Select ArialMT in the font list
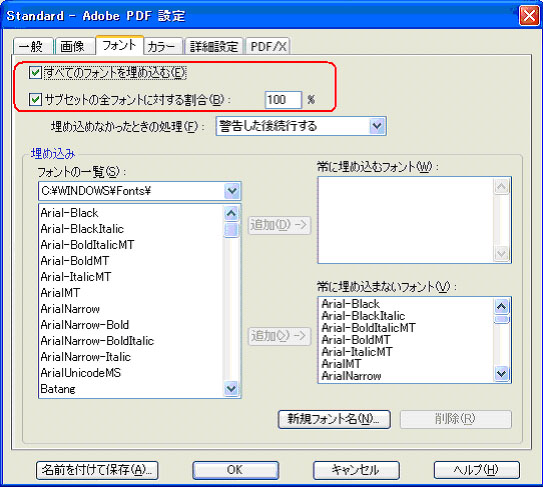Screen dimensions: 543x487 (60, 293)
